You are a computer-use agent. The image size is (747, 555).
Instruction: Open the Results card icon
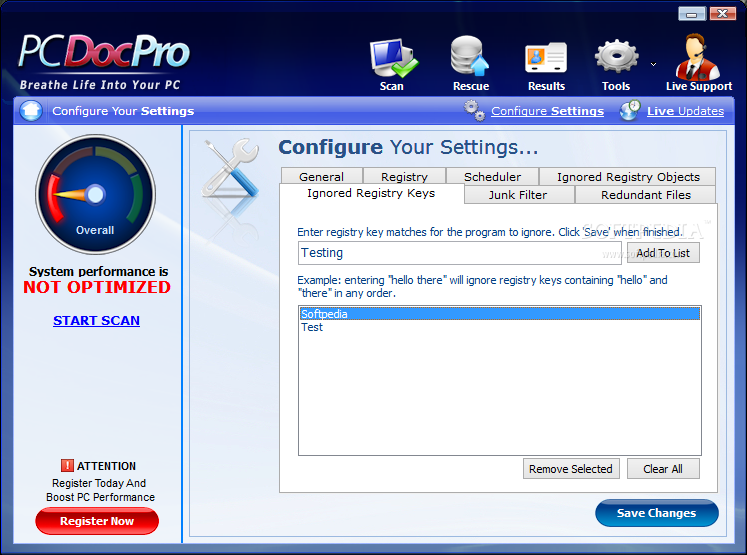click(x=546, y=58)
